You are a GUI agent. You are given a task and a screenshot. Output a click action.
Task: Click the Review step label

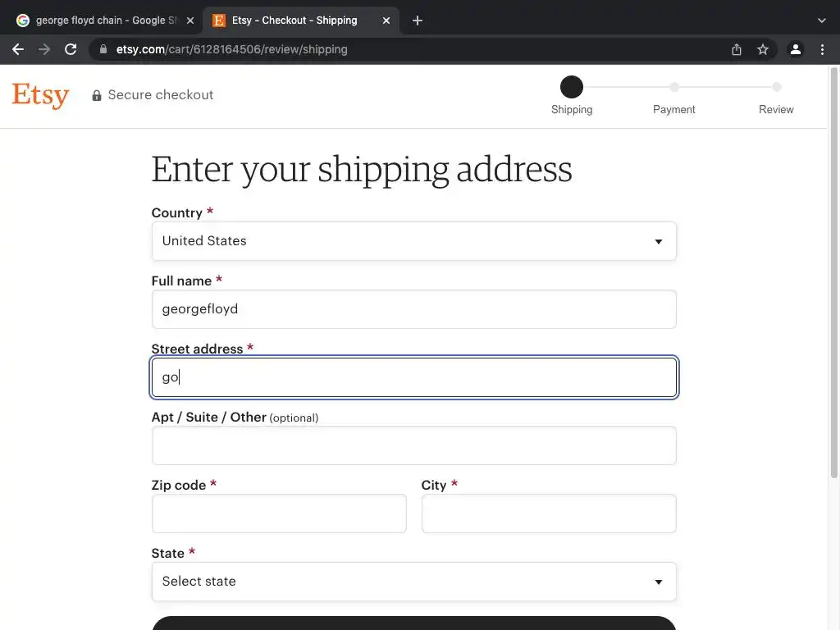click(776, 109)
